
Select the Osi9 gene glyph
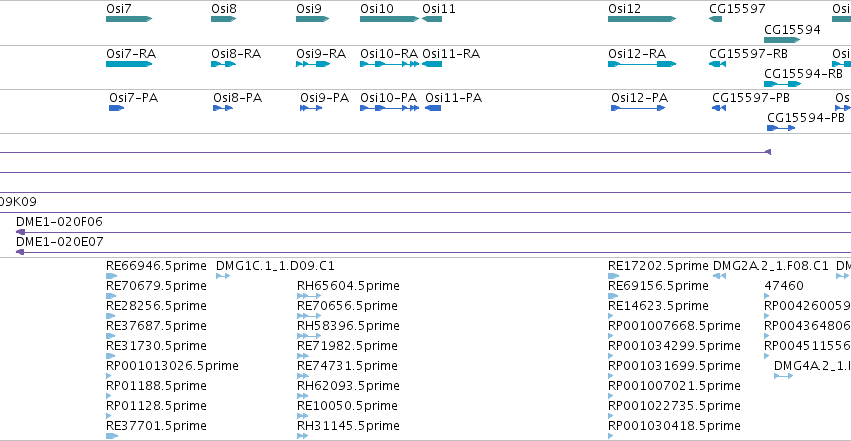[313, 19]
